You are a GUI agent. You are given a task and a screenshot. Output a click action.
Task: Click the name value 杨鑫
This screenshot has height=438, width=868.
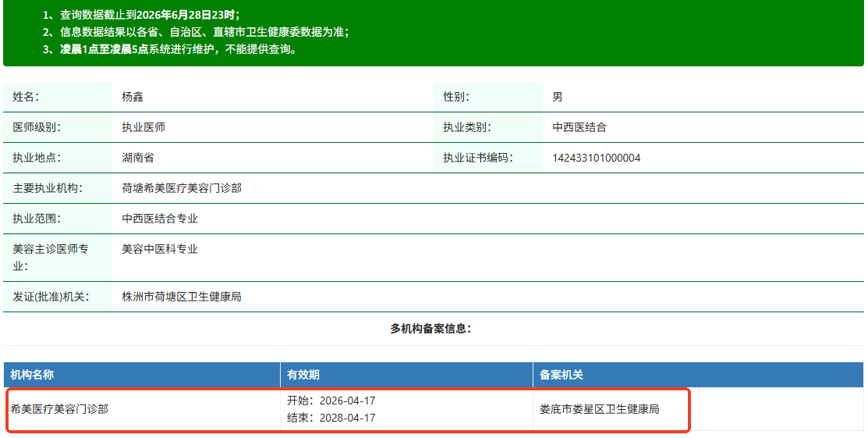coord(133,97)
